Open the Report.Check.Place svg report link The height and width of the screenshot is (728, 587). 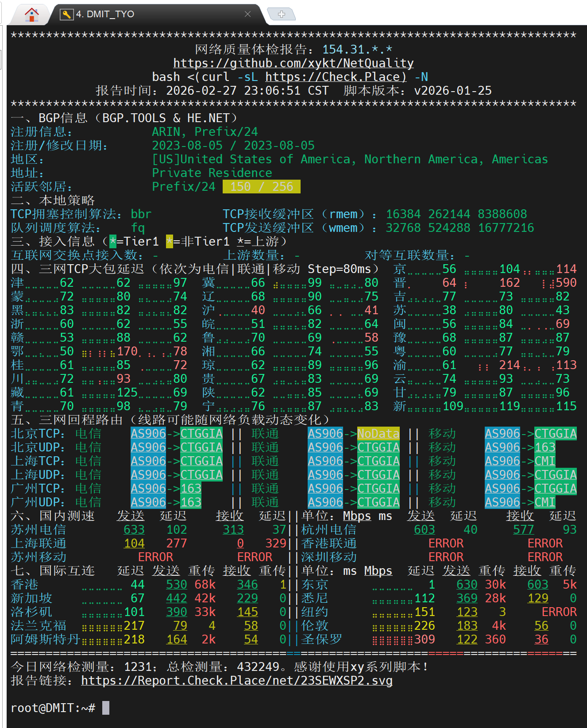click(x=236, y=681)
